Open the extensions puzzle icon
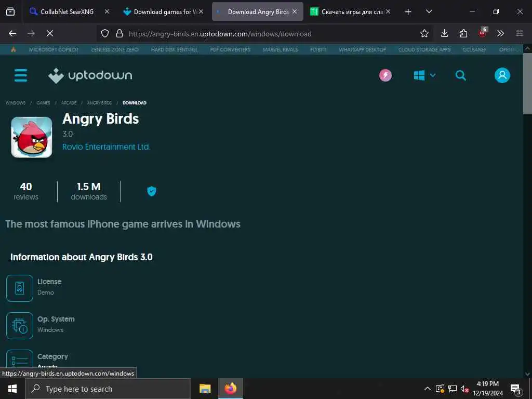 pyautogui.click(x=463, y=33)
